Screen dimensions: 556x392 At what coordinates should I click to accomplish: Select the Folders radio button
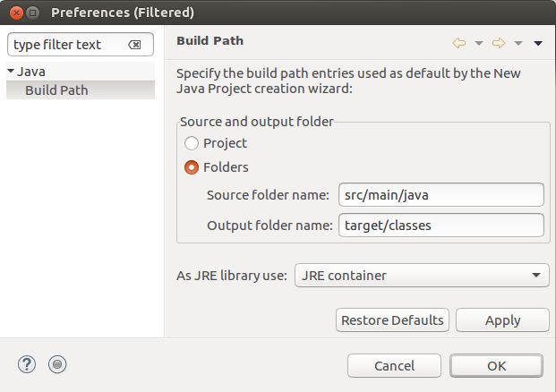pos(192,167)
